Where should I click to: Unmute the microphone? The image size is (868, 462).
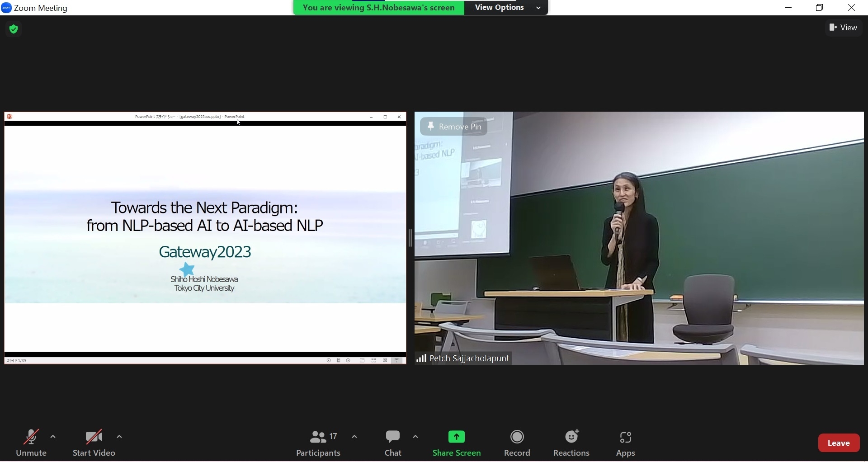[x=31, y=443]
